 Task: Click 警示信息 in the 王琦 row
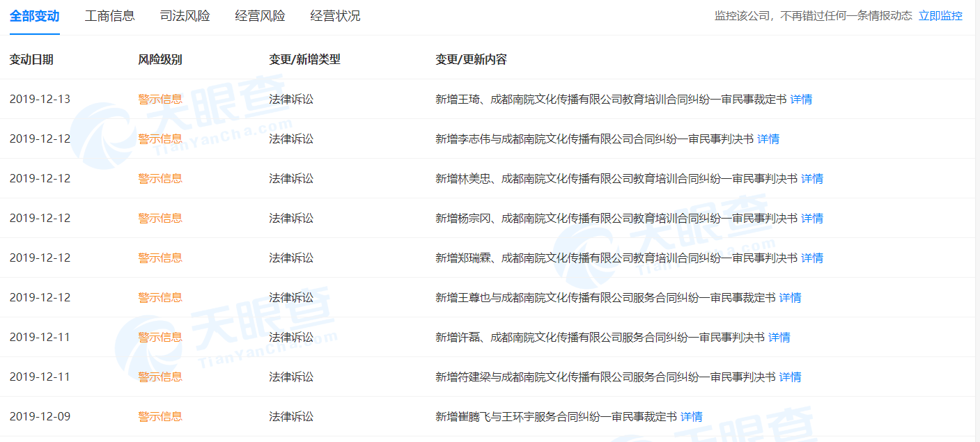tap(160, 99)
